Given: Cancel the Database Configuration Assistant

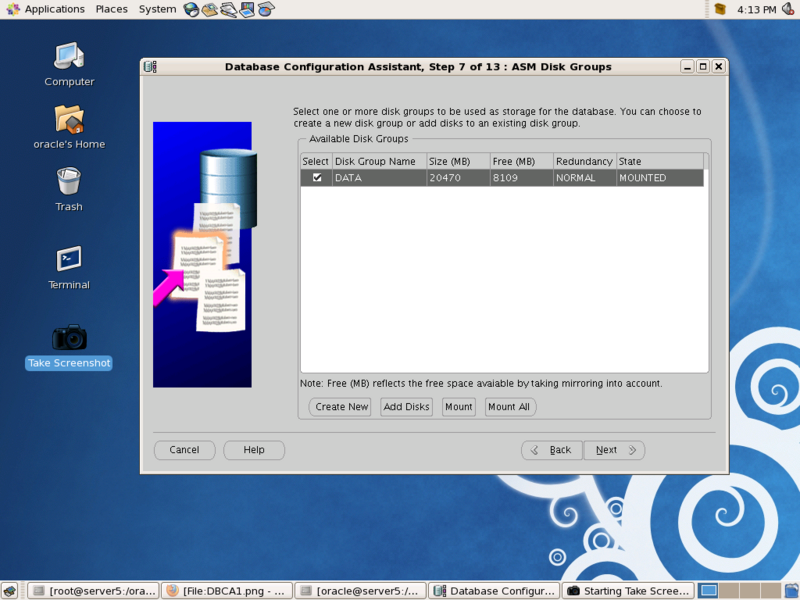Looking at the screenshot, I should point(184,450).
